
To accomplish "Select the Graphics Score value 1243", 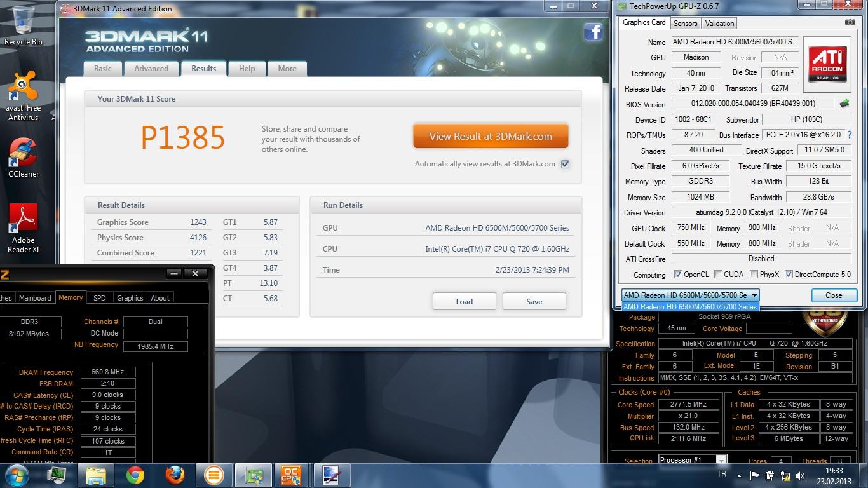I will pyautogui.click(x=198, y=222).
